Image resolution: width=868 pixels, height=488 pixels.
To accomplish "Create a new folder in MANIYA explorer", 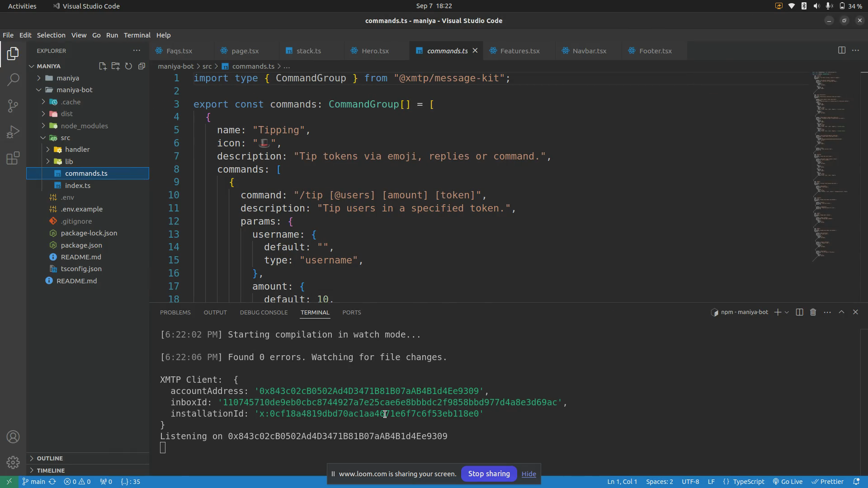I will click(116, 66).
